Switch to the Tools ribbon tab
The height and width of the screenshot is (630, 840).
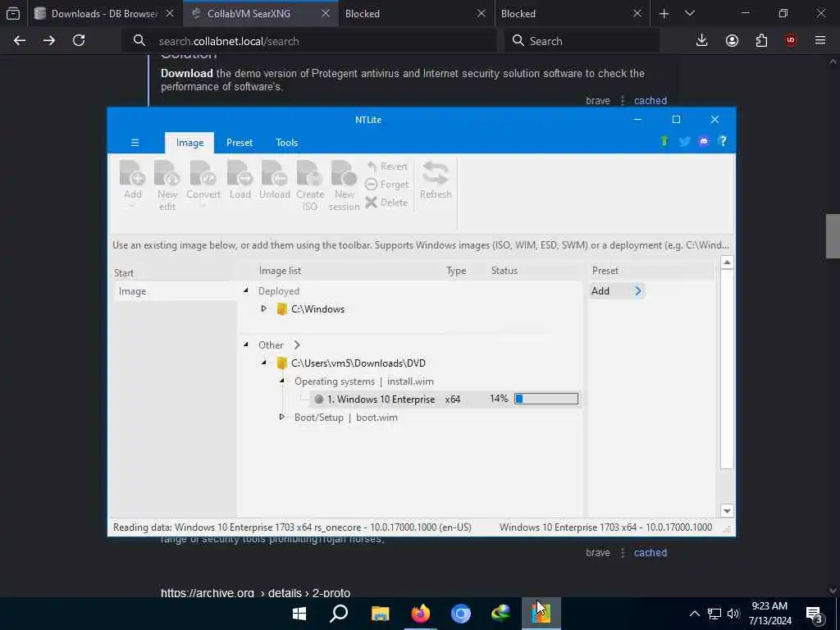pos(286,143)
